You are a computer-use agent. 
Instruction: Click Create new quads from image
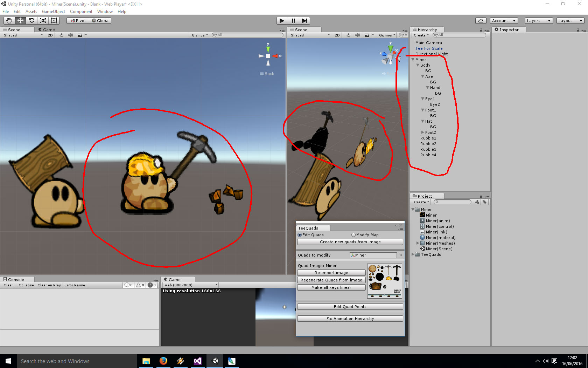point(350,242)
